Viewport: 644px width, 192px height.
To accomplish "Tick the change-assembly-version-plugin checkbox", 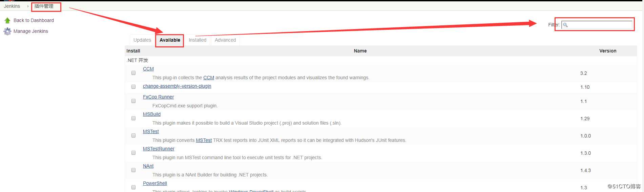I will pyautogui.click(x=133, y=87).
